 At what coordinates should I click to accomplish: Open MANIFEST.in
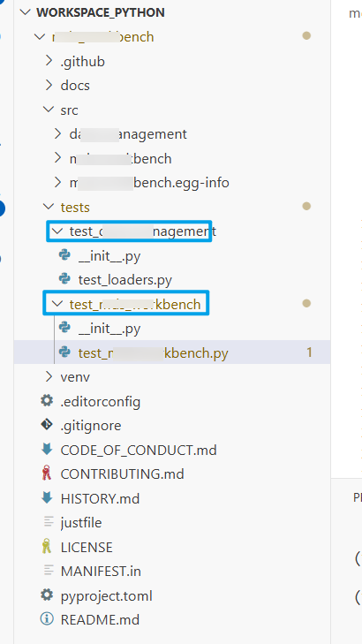[x=101, y=572]
